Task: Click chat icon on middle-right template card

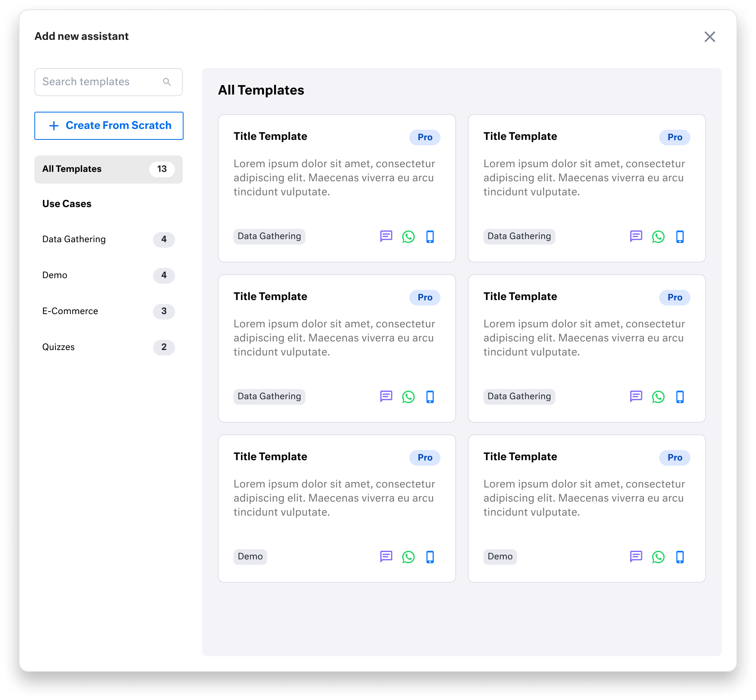Action: click(636, 396)
